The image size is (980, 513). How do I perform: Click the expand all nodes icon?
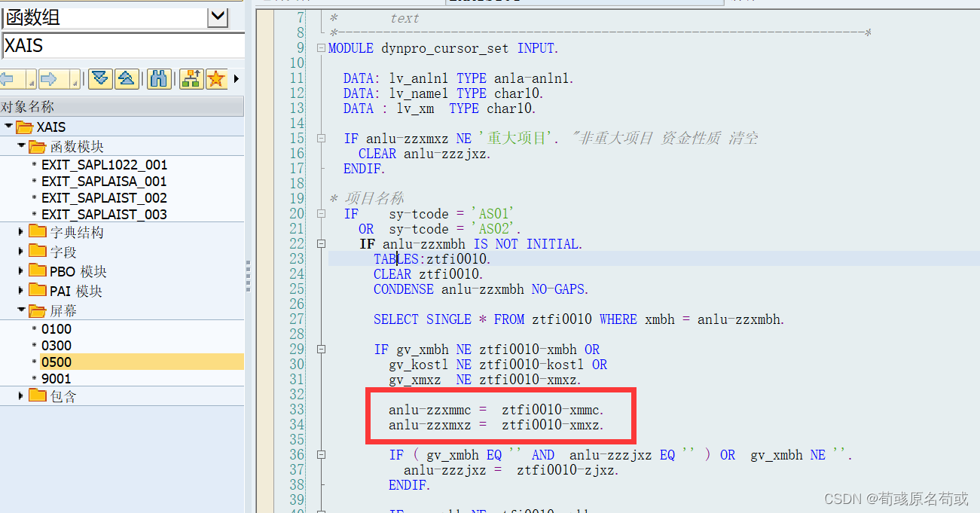(100, 78)
